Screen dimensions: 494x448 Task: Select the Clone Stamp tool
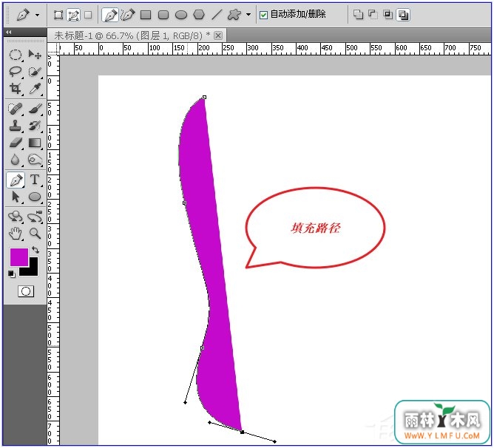tap(15, 126)
